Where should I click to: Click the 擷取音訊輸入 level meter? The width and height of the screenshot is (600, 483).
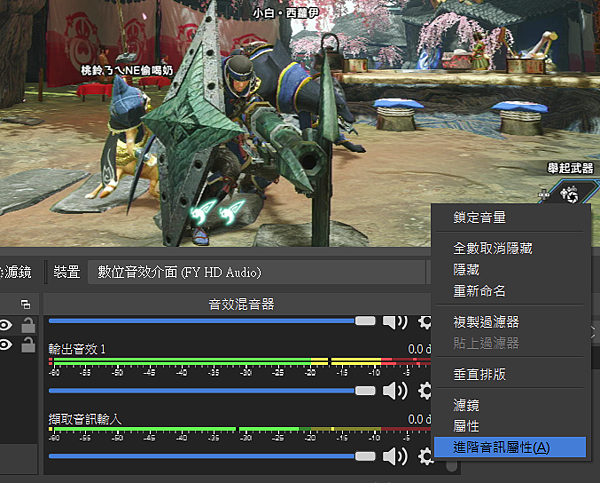pyautogui.click(x=240, y=429)
